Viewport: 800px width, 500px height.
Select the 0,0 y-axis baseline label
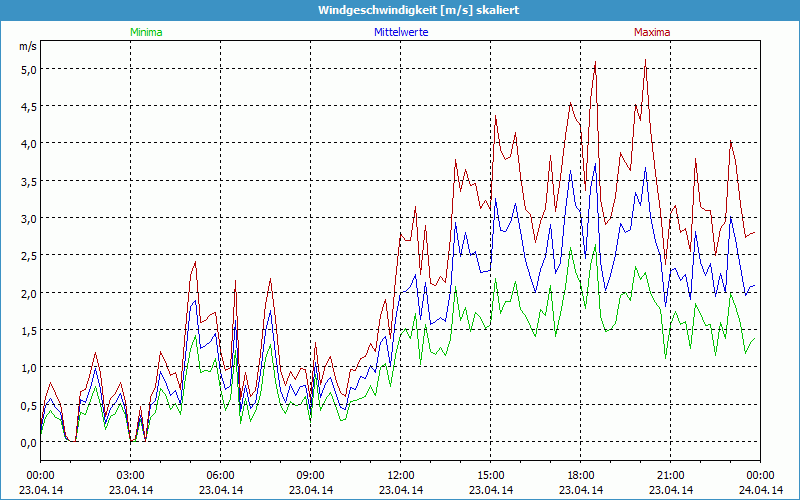coord(27,442)
